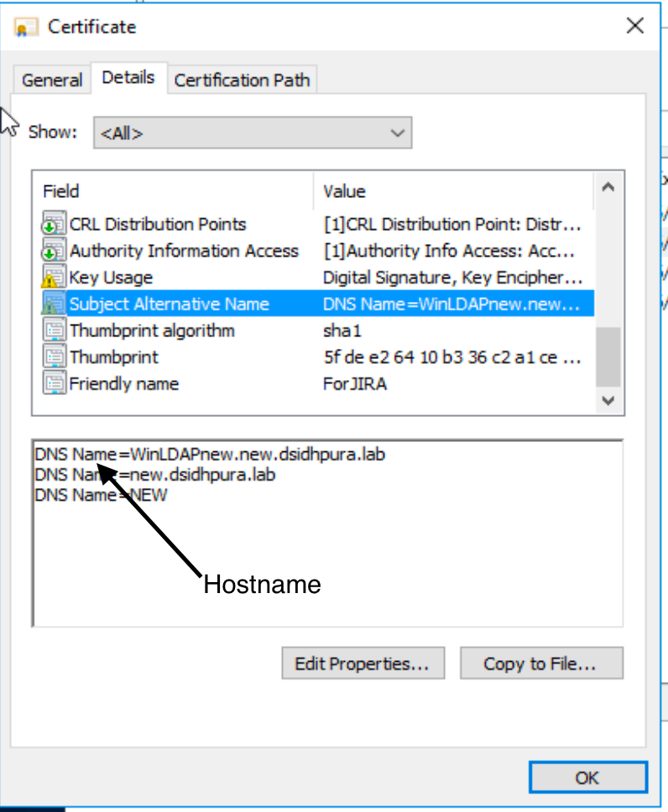Click the Friendly name field icon

54,383
